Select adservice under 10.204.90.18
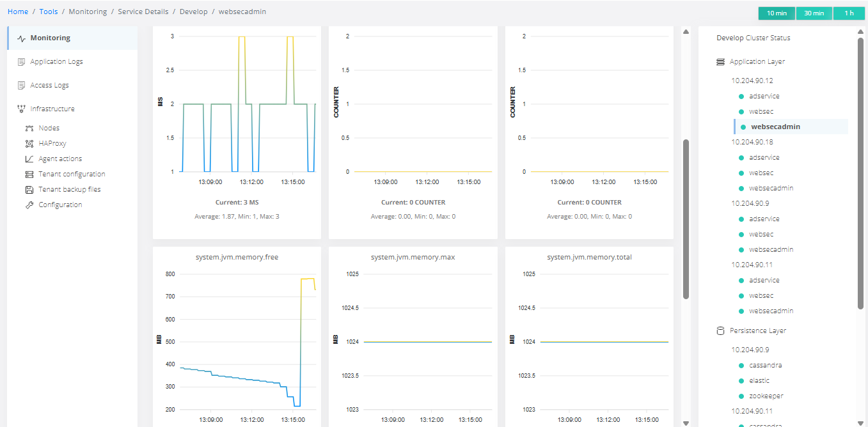 [x=764, y=158]
